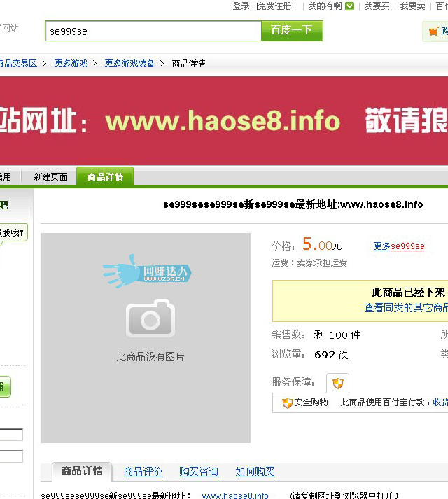Click the 我要买 link
448x499 pixels.
(x=377, y=6)
